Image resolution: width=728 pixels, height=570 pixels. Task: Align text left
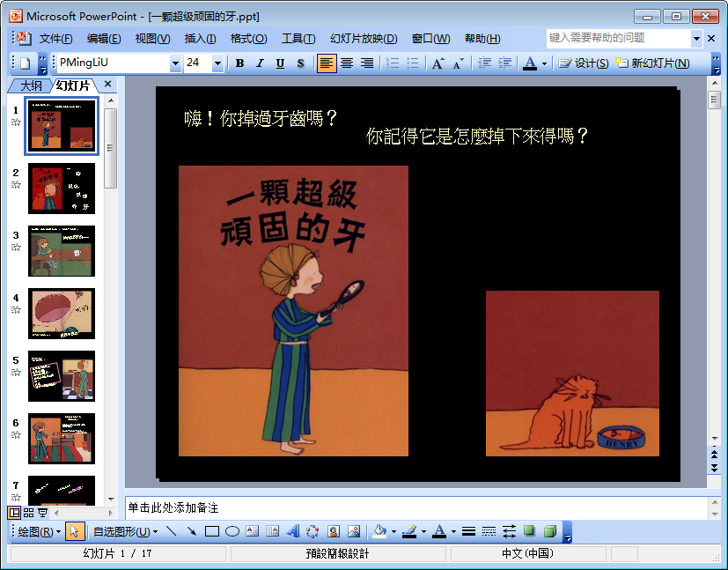click(327, 63)
